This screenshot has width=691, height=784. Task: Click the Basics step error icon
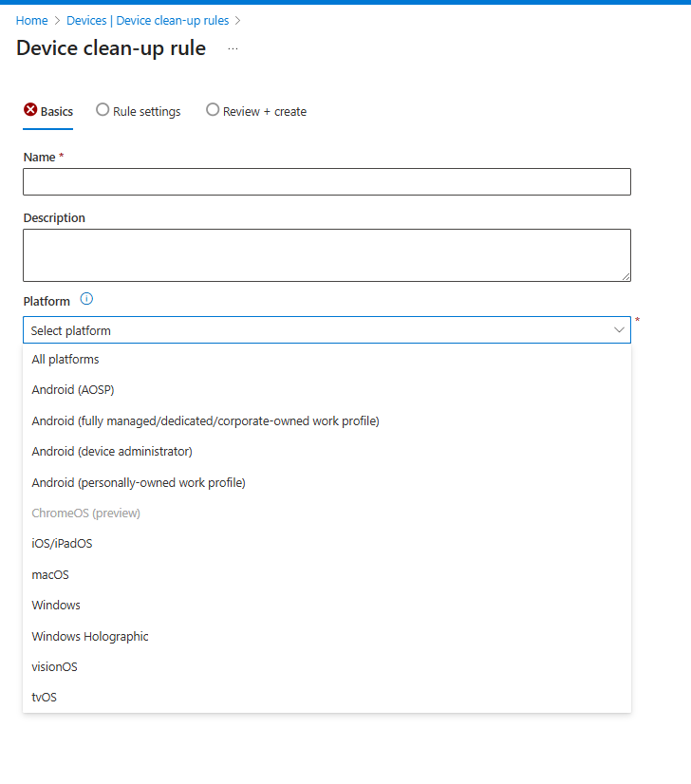(x=30, y=111)
